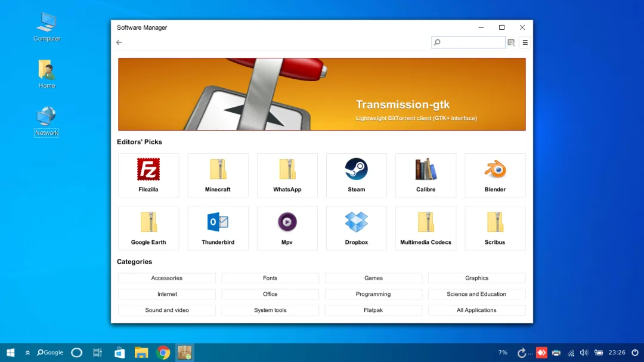Image resolution: width=644 pixels, height=362 pixels.
Task: Open the Filezilla app tile
Action: pyautogui.click(x=148, y=175)
